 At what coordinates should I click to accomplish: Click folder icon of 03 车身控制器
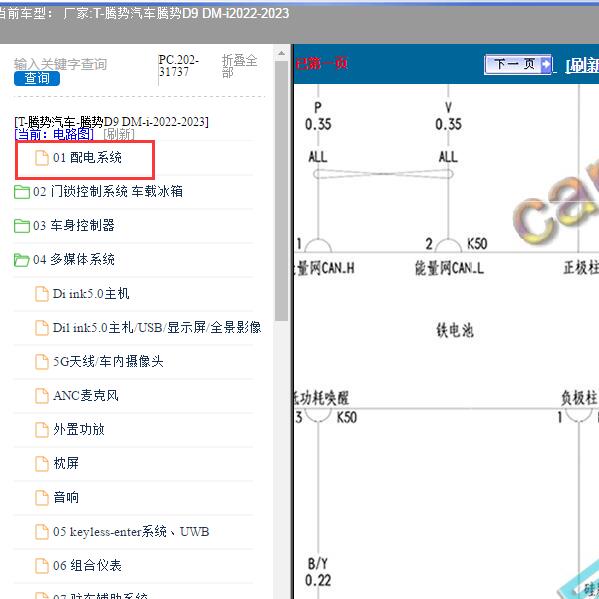click(22, 226)
